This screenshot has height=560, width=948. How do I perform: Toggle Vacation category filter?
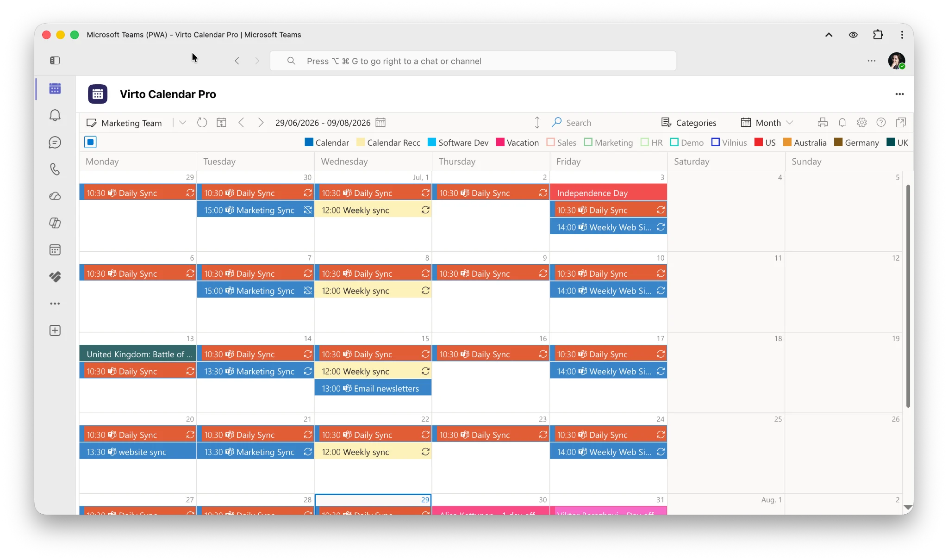click(x=518, y=143)
